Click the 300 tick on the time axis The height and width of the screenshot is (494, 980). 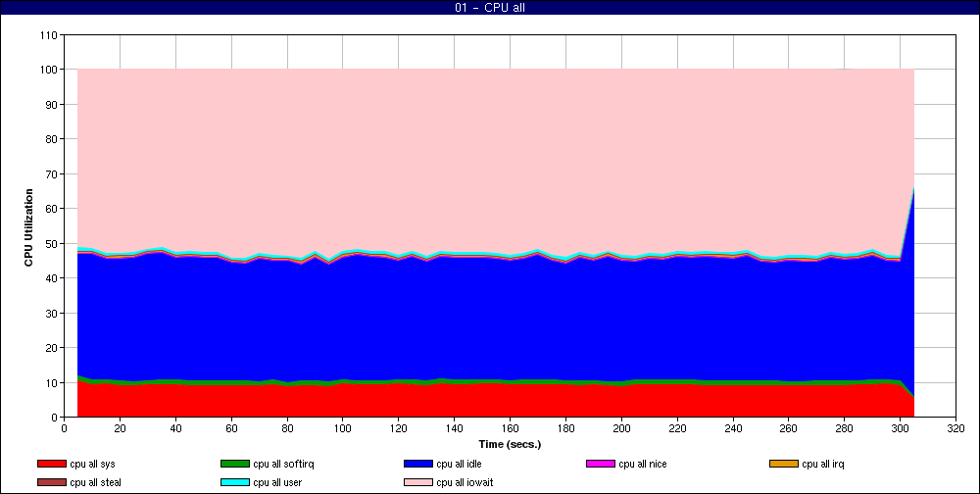coord(900,429)
